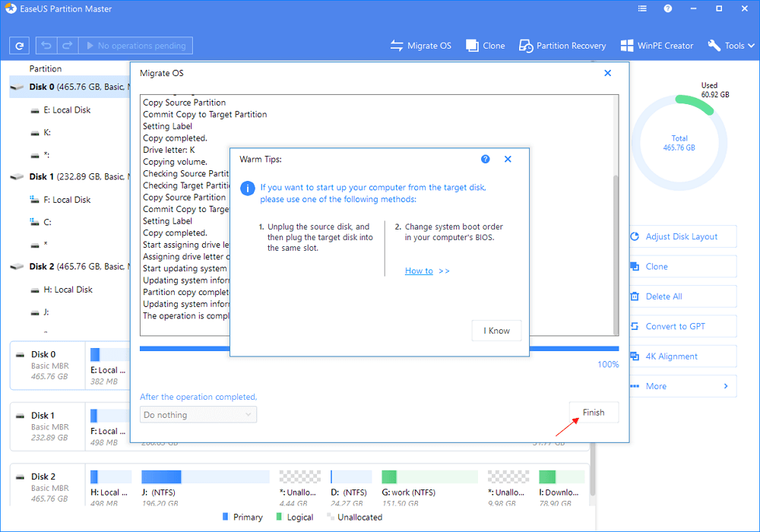Open Partition Recovery in toolbar
This screenshot has height=532, width=760.
click(562, 46)
